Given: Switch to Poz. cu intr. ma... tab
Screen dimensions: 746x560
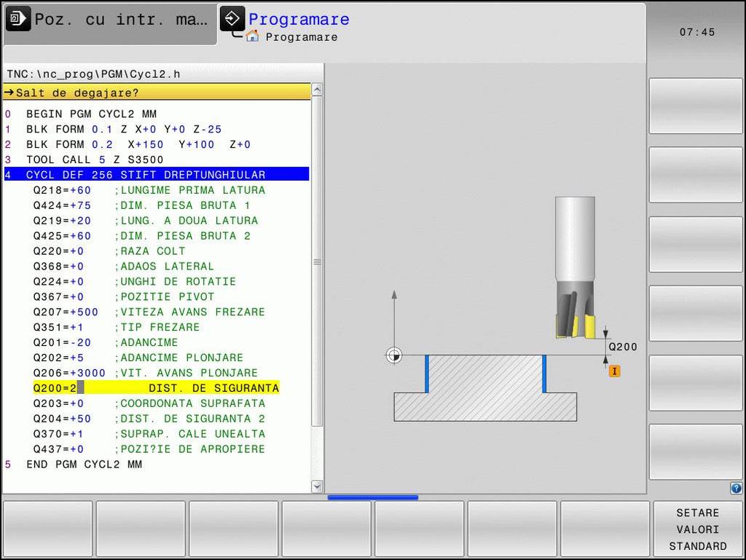Looking at the screenshot, I should (x=111, y=24).
